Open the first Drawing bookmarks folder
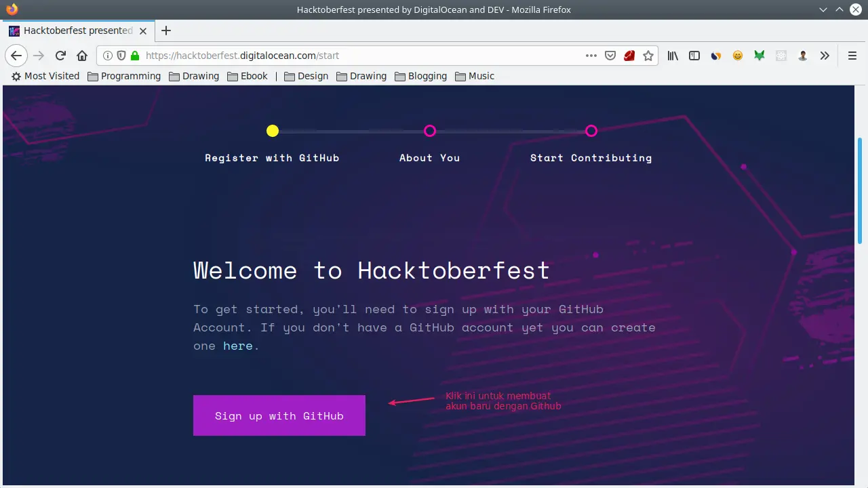Screen dimensions: 868x488 pyautogui.click(x=194, y=76)
